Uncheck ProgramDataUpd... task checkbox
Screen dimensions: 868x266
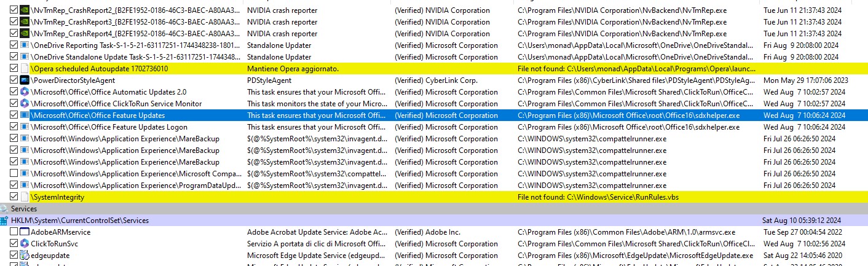coord(14,186)
